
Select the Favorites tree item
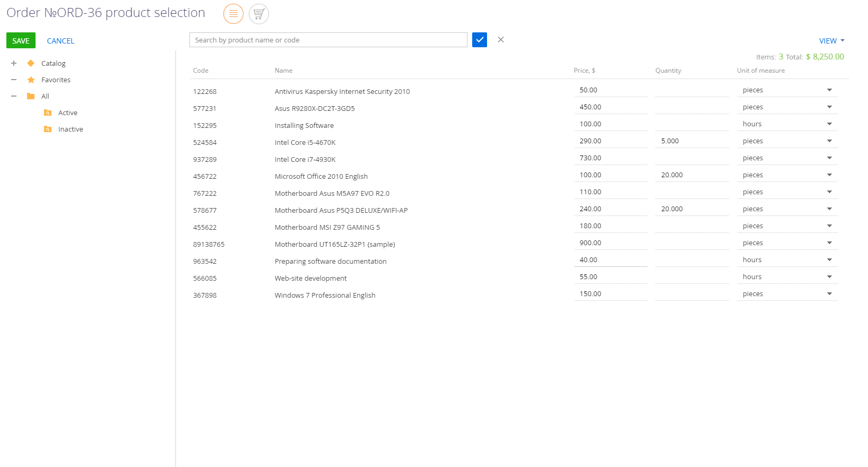[56, 80]
